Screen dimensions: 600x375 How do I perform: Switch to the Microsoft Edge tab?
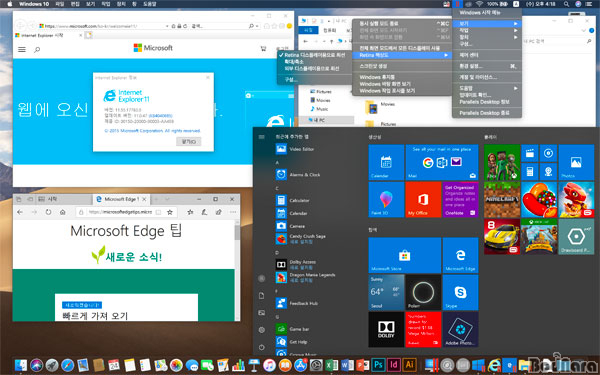(121, 199)
